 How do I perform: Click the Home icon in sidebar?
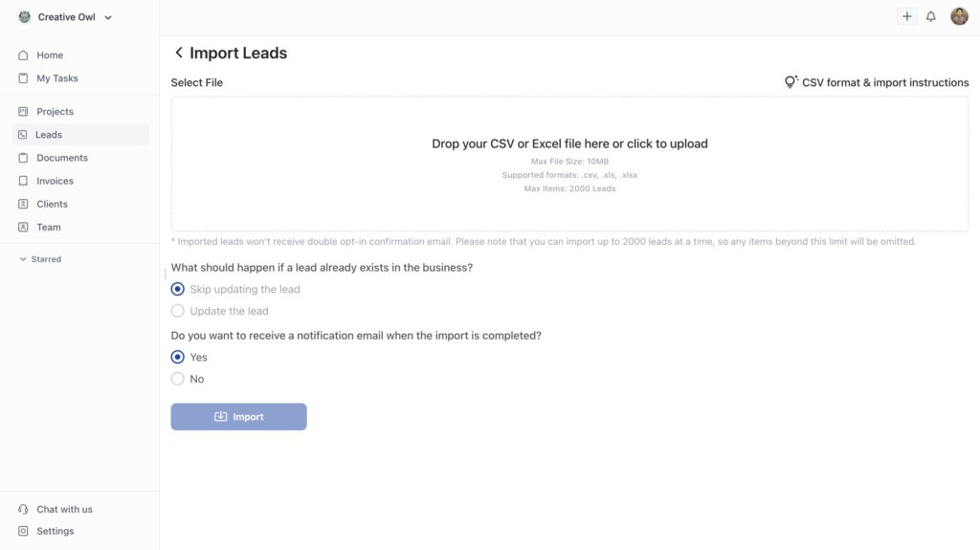pyautogui.click(x=24, y=55)
